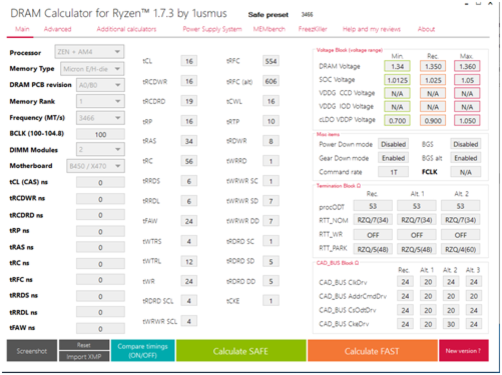The width and height of the screenshot is (502, 375).
Task: Switch to the Main tab
Action: (22, 29)
